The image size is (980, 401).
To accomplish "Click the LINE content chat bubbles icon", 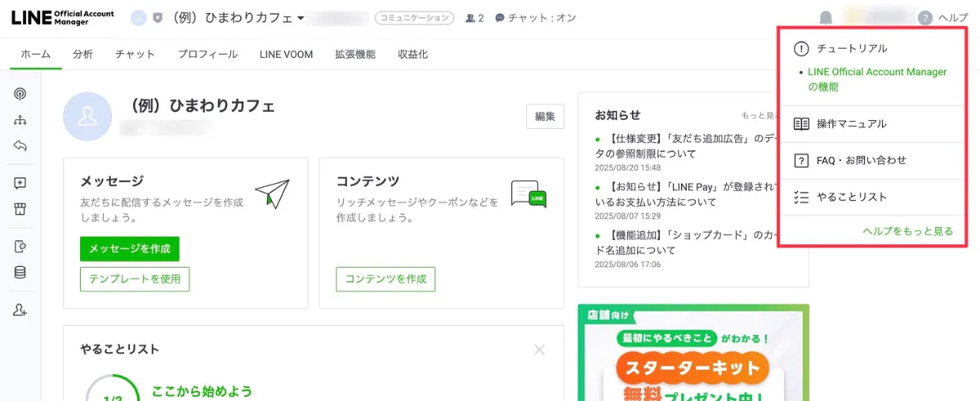I will [x=528, y=194].
